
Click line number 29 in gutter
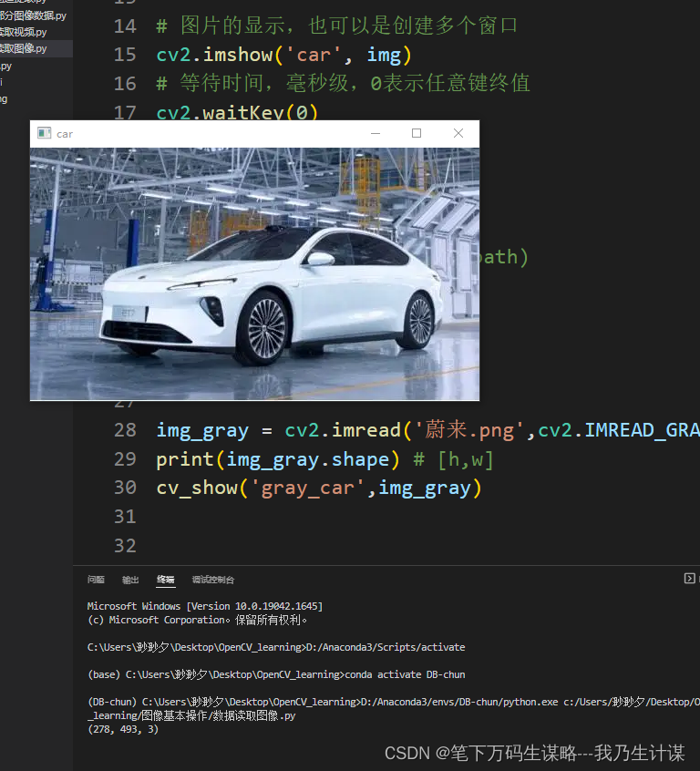pyautogui.click(x=125, y=459)
